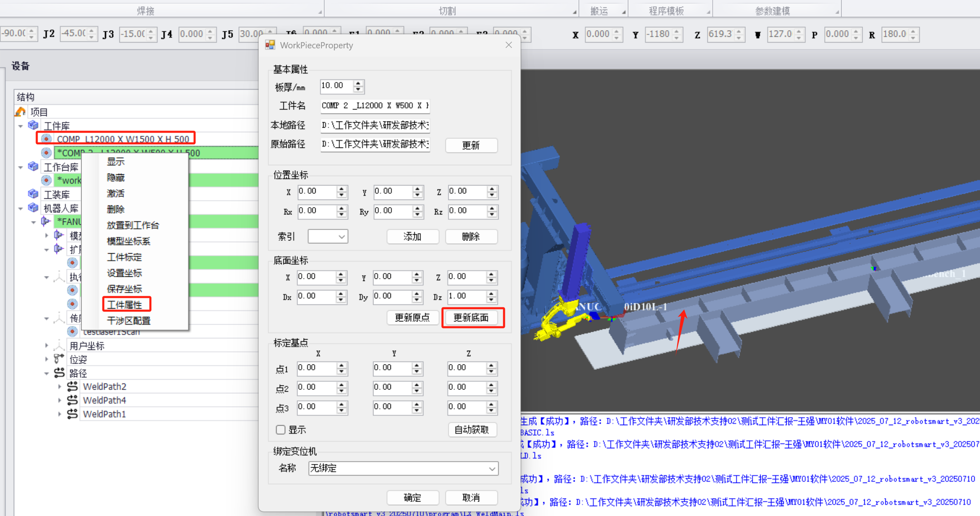Click the 项目 root icon
Viewport: 980px width, 516px height.
click(20, 112)
